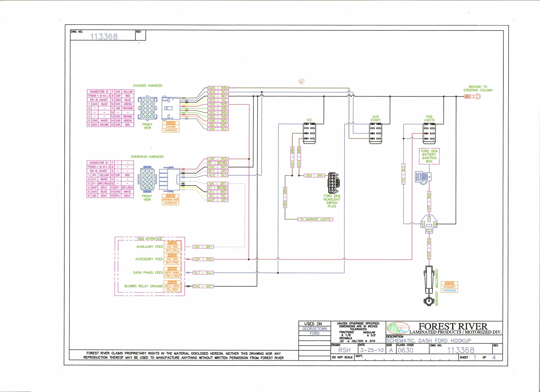The image size is (540, 392).
Task: Click the Forest River tree logo
Action: point(398,328)
